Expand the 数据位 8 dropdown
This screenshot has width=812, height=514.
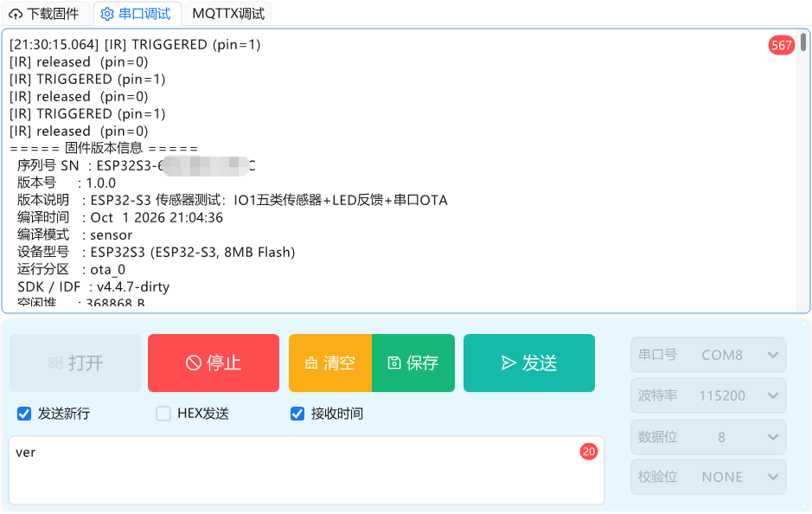[708, 437]
